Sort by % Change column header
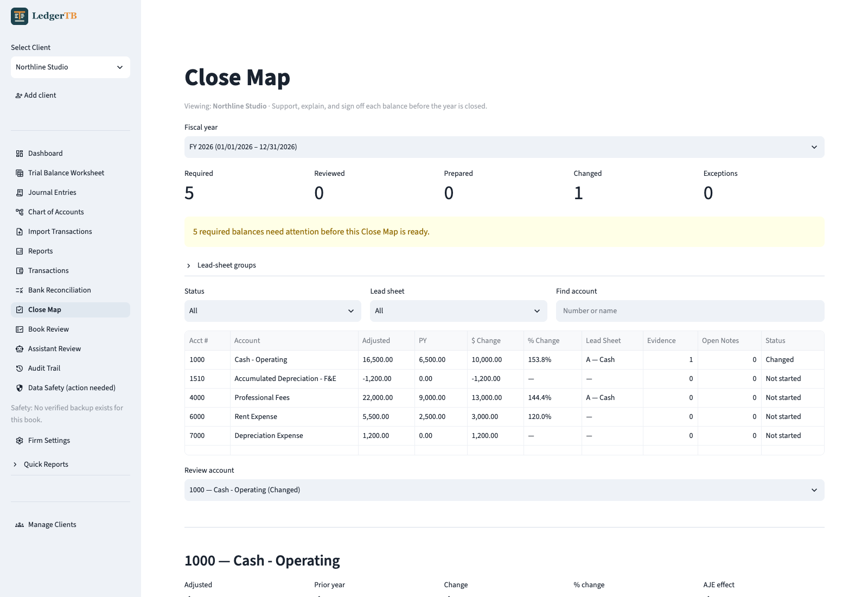This screenshot has width=868, height=597. pos(552,341)
